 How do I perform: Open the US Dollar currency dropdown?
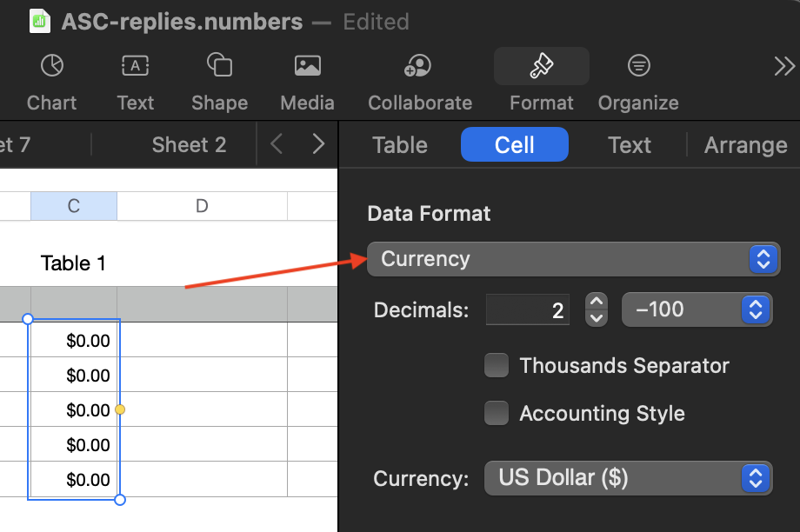tap(628, 478)
